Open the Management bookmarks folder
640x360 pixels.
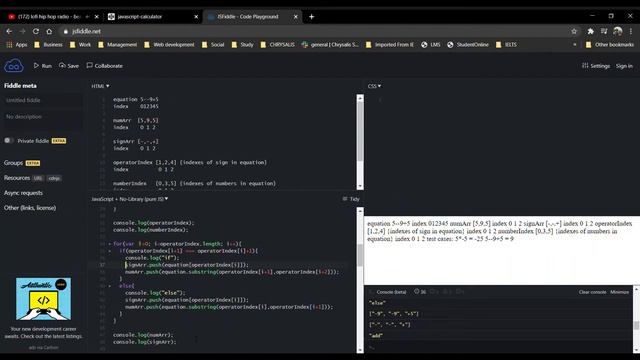118,45
